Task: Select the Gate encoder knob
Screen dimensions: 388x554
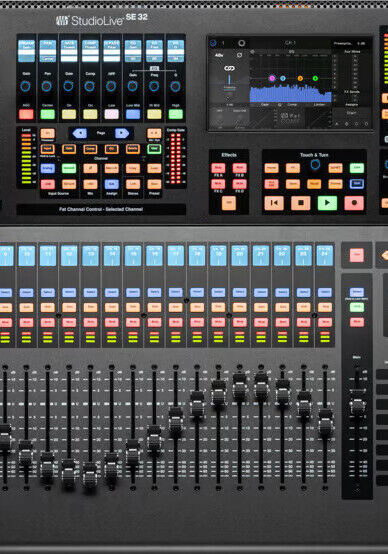Action: tap(68, 86)
